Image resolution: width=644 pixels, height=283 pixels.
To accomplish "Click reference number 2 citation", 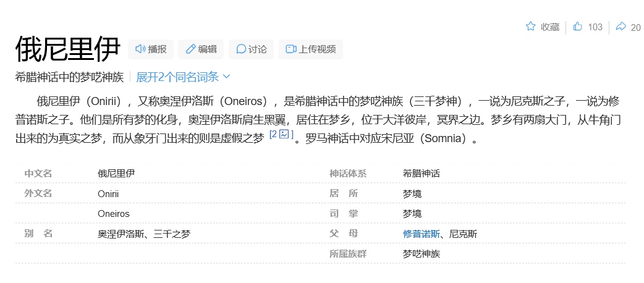I will pos(274,134).
